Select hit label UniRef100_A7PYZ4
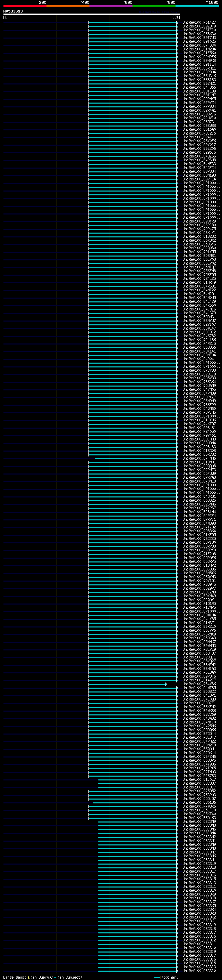222x980 pixels. (x=199, y=103)
